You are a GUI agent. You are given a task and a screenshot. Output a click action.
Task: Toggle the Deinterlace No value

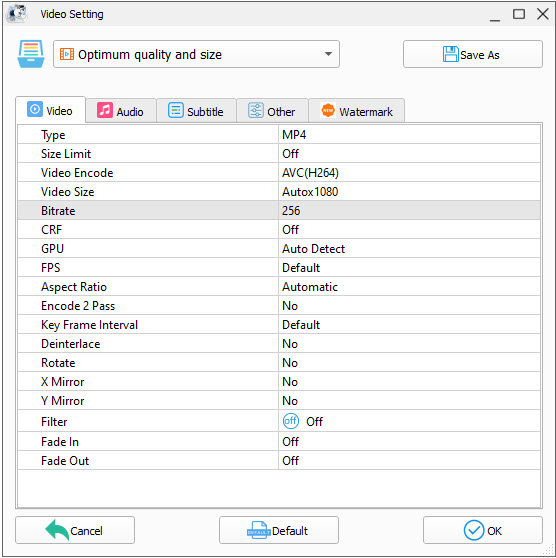click(409, 344)
